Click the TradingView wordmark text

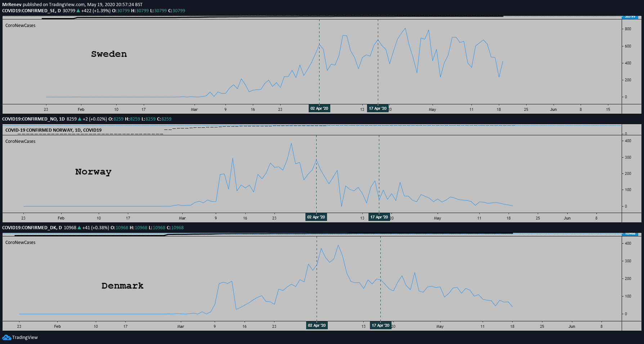tap(25, 338)
